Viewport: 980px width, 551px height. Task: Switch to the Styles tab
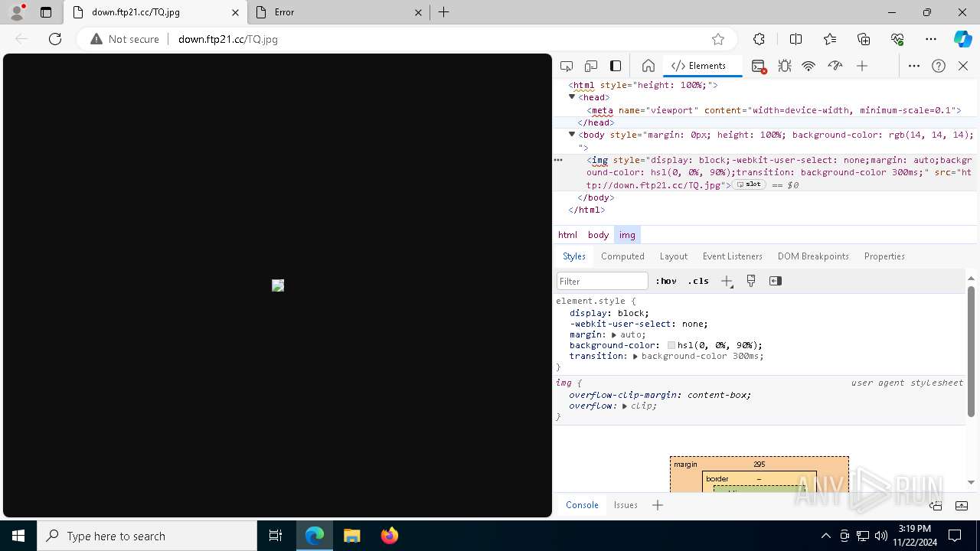click(x=574, y=256)
